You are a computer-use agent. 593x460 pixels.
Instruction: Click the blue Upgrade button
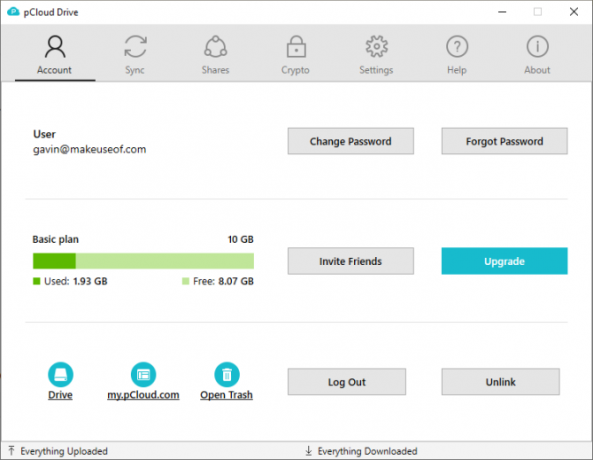click(505, 261)
